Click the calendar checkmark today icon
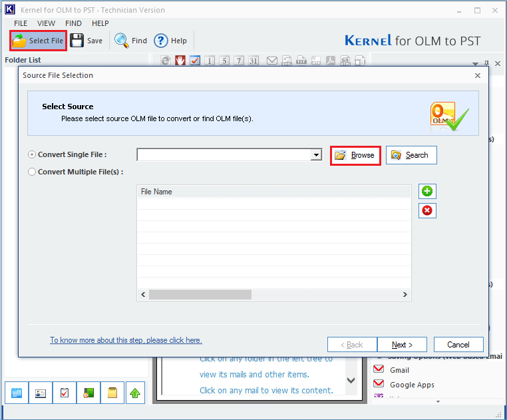 pyautogui.click(x=195, y=61)
